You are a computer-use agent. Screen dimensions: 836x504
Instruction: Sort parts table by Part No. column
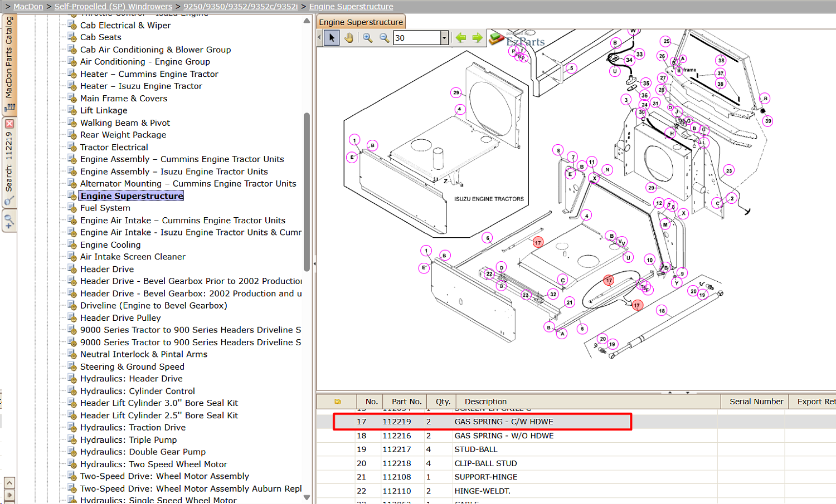click(406, 402)
